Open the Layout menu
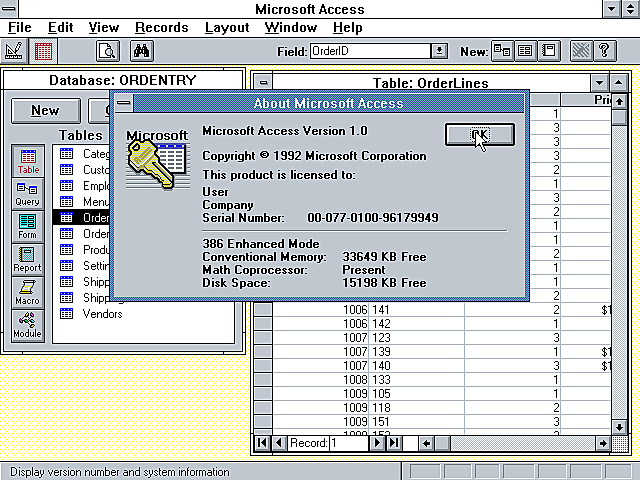Viewport: 640px width, 480px height. click(x=227, y=28)
